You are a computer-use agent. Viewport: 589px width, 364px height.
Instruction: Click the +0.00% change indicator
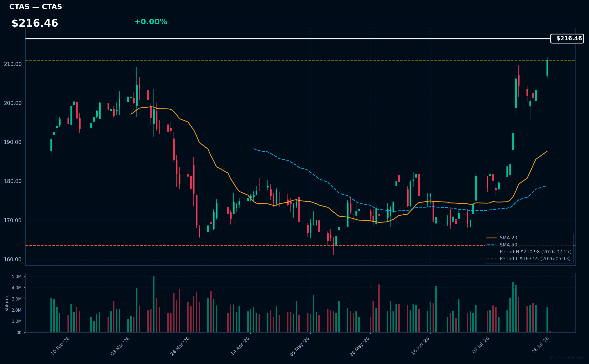pyautogui.click(x=151, y=22)
